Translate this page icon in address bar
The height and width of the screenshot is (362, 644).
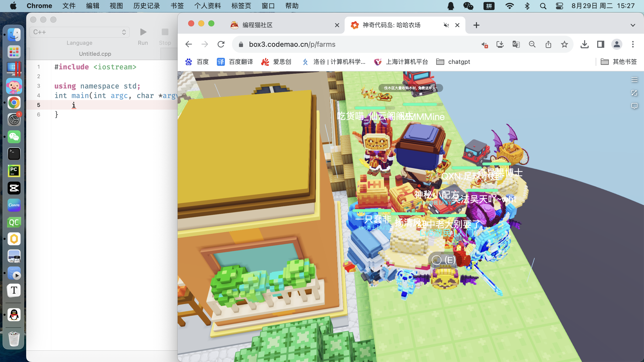pyautogui.click(x=516, y=44)
